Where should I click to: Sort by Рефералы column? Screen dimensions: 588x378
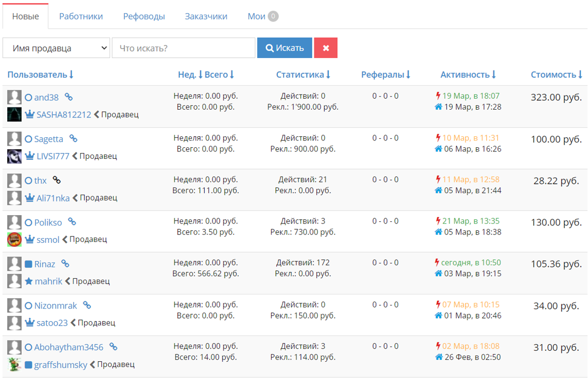pos(385,75)
